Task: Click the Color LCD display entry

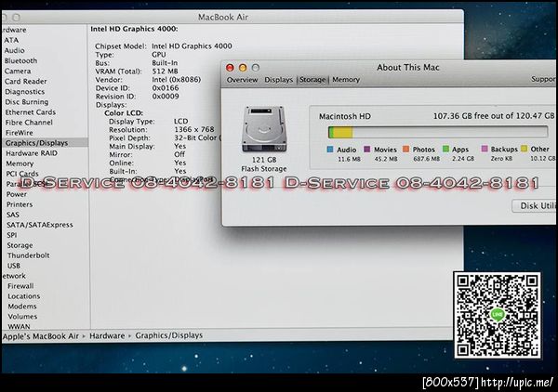Action: tap(124, 113)
